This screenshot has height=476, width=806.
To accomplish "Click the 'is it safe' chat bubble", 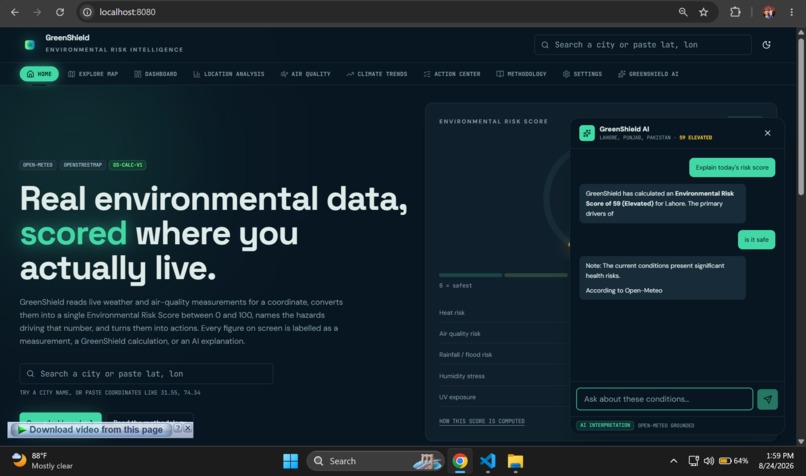I will [757, 240].
